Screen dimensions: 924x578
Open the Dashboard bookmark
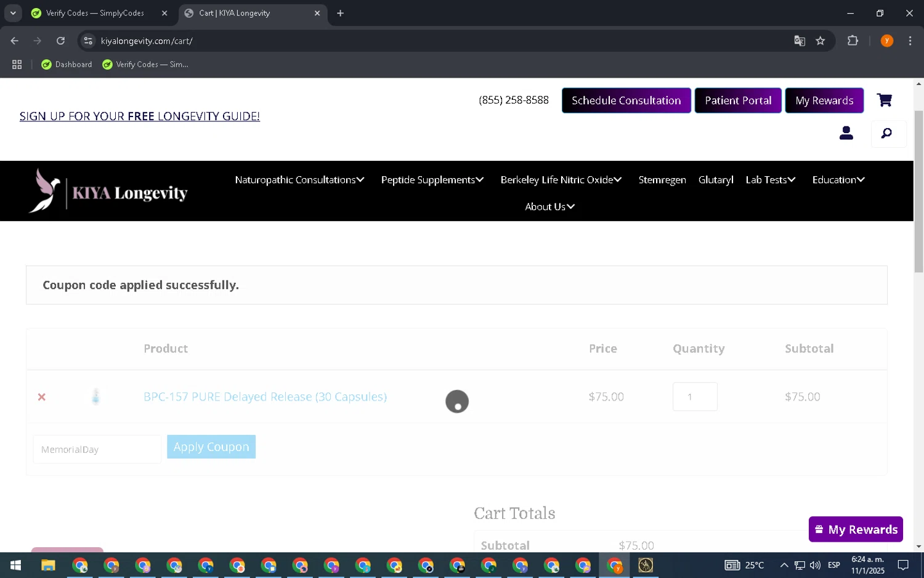[x=67, y=64]
